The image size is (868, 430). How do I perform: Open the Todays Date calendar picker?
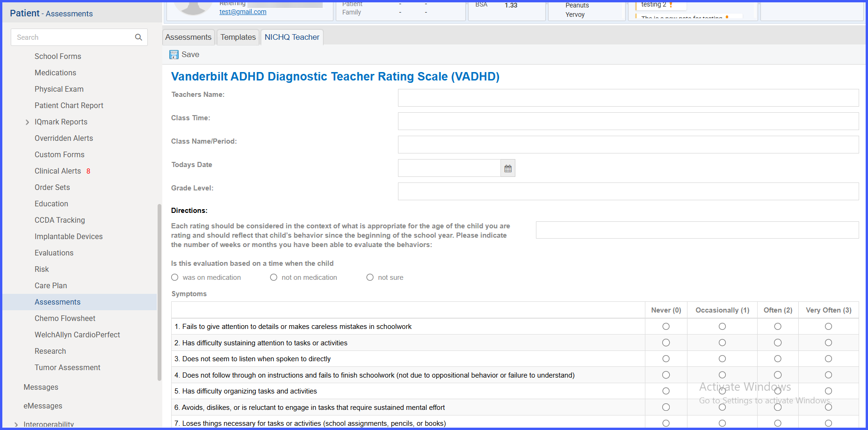tap(508, 168)
